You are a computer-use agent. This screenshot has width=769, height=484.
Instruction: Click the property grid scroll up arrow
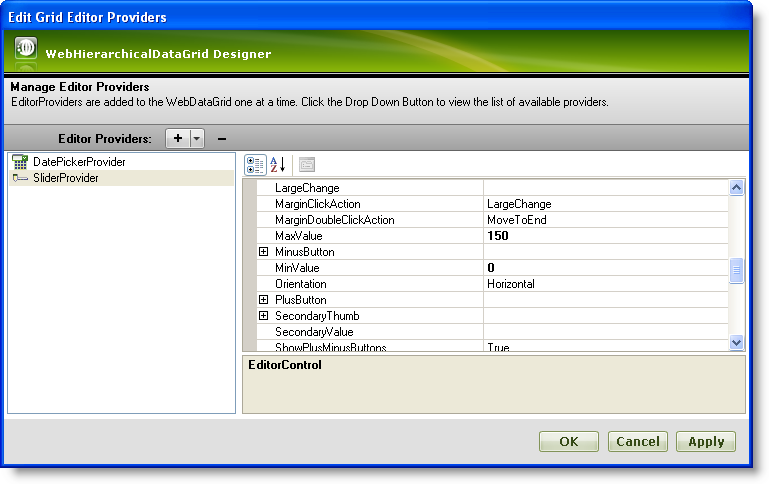tap(736, 187)
